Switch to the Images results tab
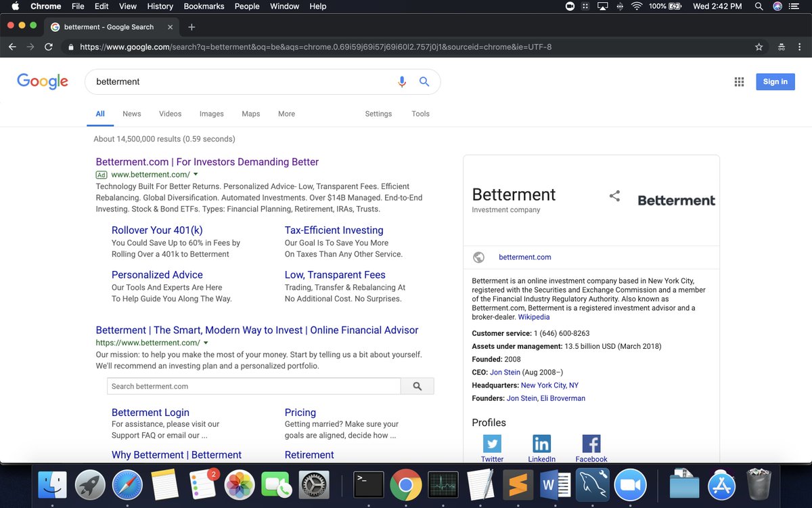This screenshot has width=812, height=508. click(x=211, y=114)
